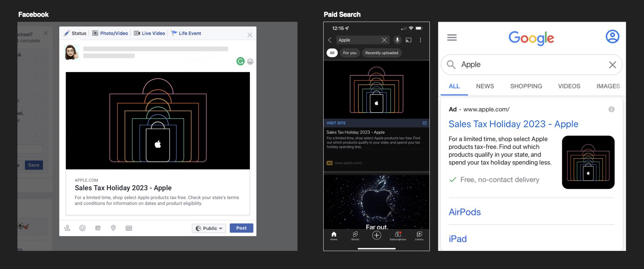This screenshot has width=644, height=269.
Task: Click the blue Post button
Action: click(x=241, y=228)
